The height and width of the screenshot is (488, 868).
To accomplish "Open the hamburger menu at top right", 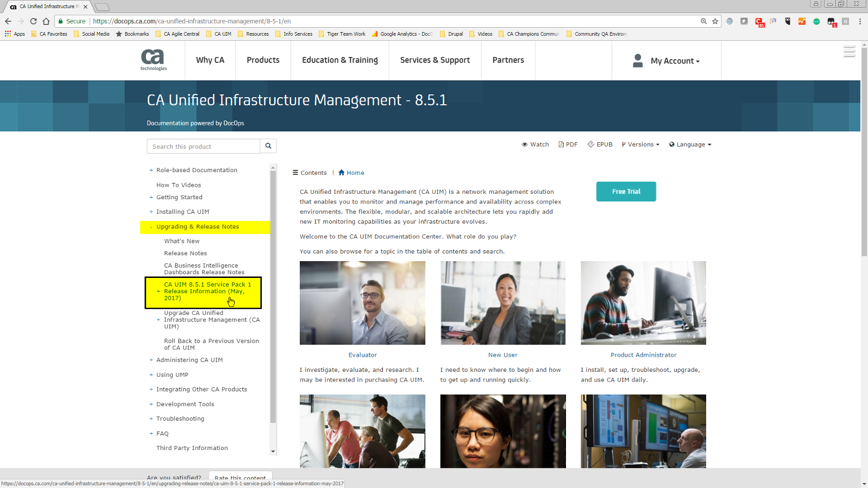I will pyautogui.click(x=850, y=52).
